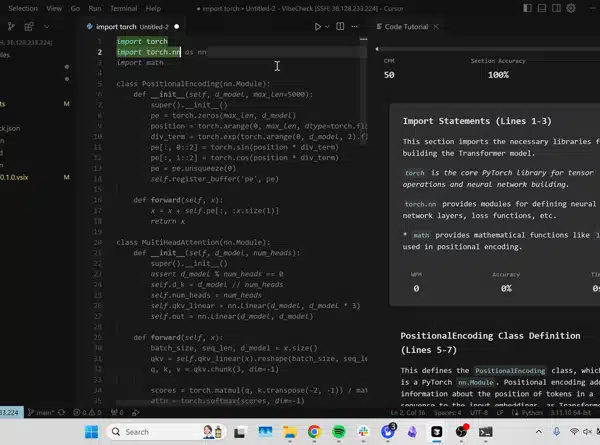Open File Explorer from the taskbar
The height and width of the screenshot is (445, 600).
click(x=290, y=432)
